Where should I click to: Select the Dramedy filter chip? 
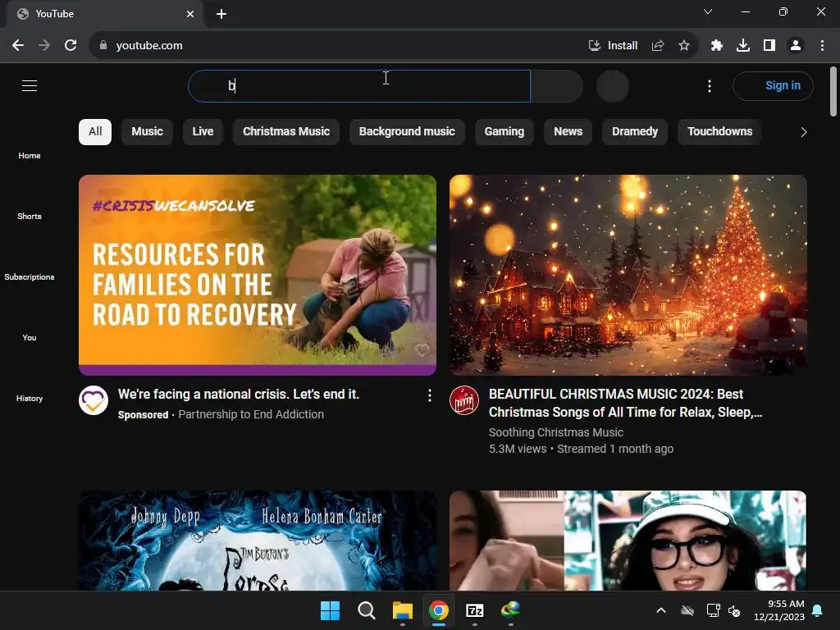[x=635, y=132]
